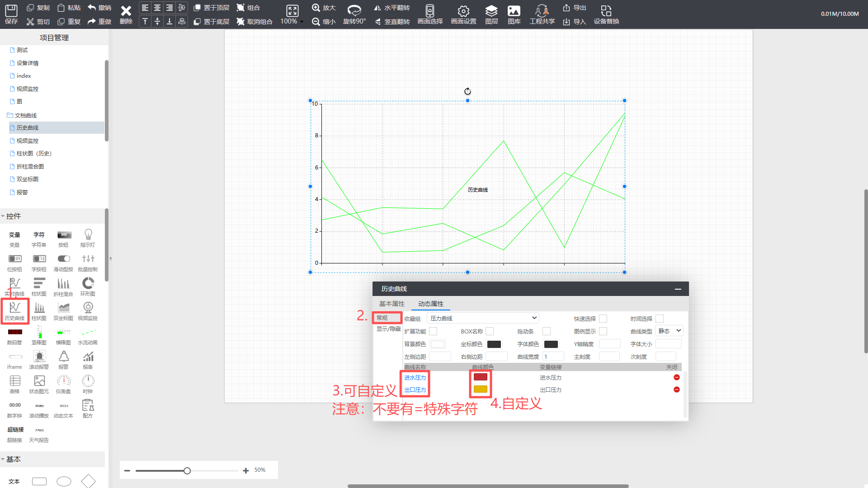
Task: Click the 仪表盘 gauge control icon
Action: tap(63, 381)
